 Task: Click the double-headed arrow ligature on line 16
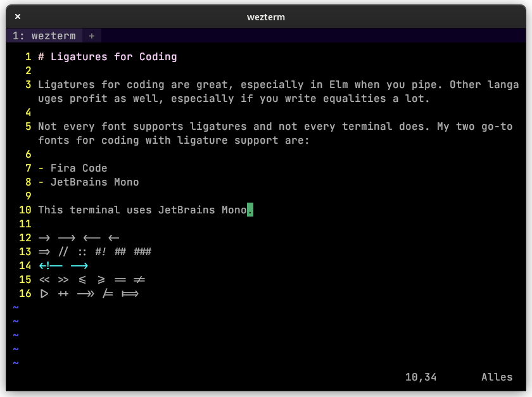(85, 294)
